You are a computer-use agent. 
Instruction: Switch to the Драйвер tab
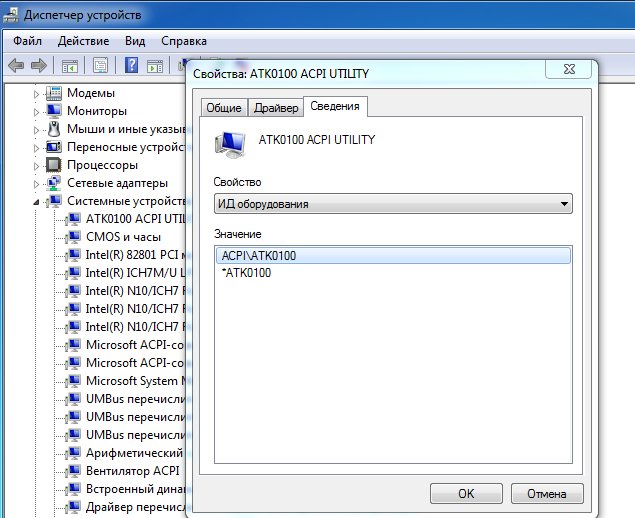[275, 108]
